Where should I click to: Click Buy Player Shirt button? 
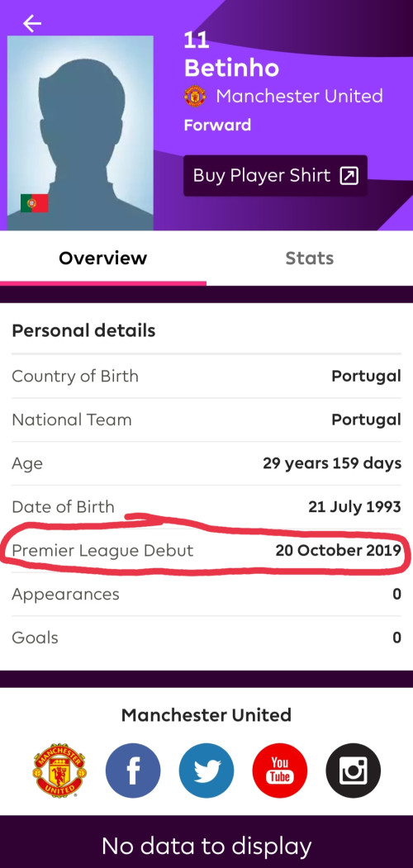click(x=276, y=176)
